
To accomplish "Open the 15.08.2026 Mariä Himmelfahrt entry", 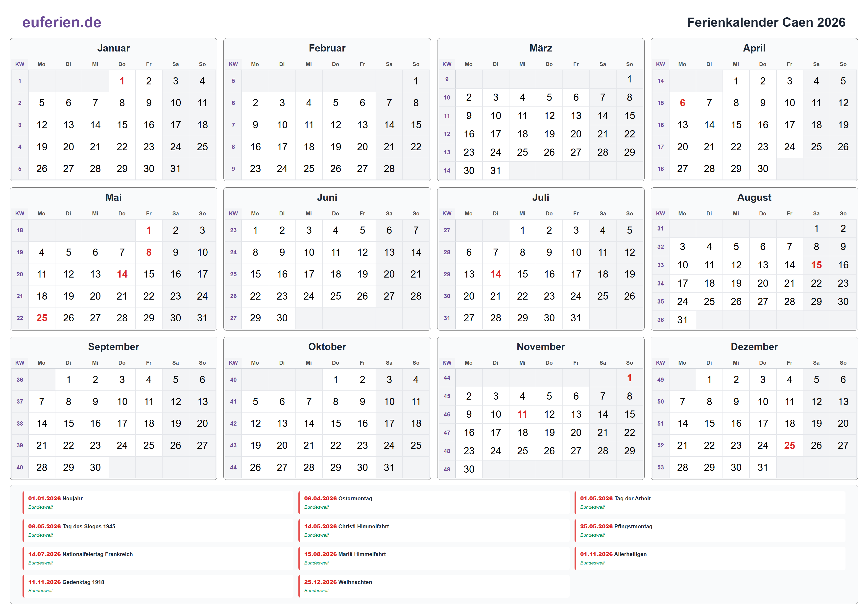I will pyautogui.click(x=434, y=558).
